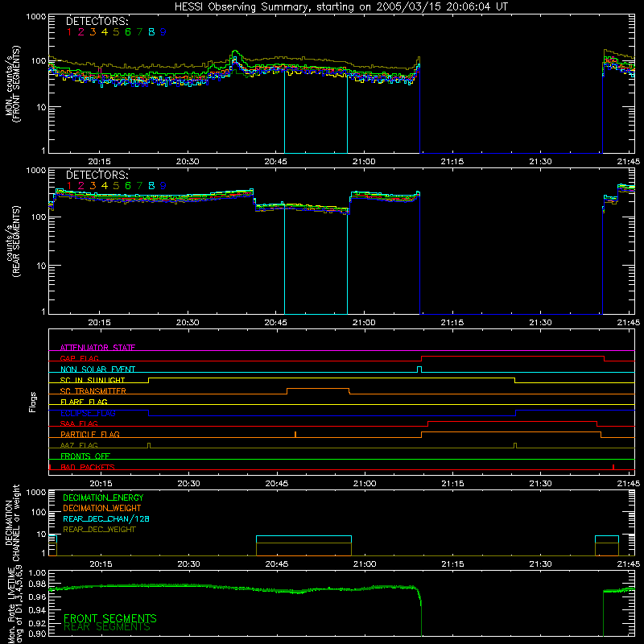The image size is (644, 644).
Task: Click the 0.90 tick on the livetime axis
Action: pos(37,634)
